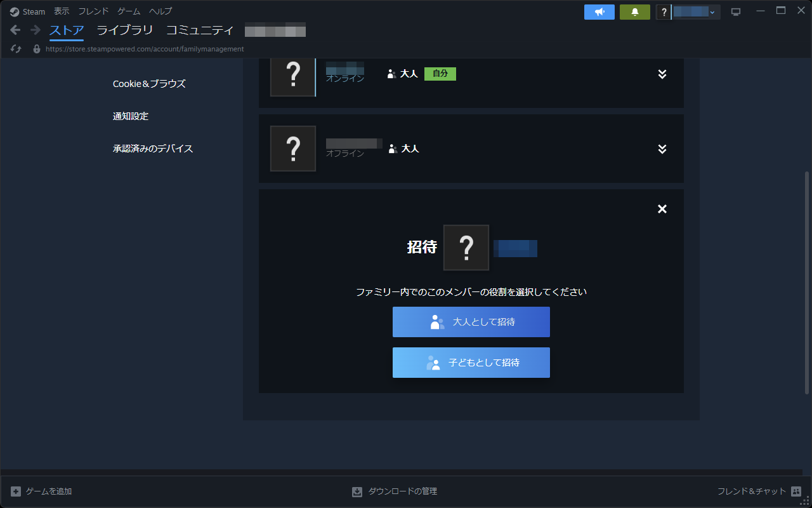This screenshot has width=812, height=508.
Task: Open Cookie＆ブラウズ settings
Action: click(x=149, y=84)
